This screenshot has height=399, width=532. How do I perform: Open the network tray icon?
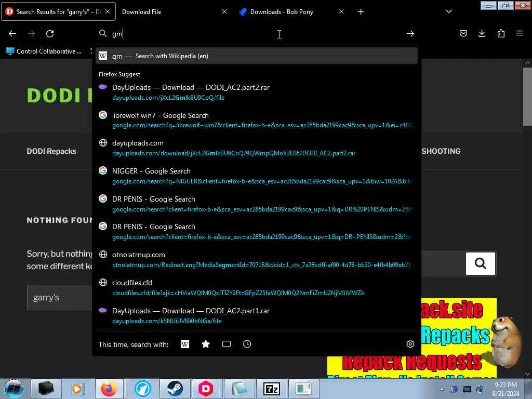(467, 389)
